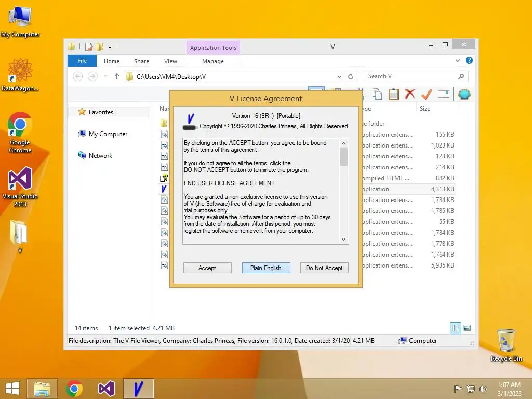The image size is (532, 399).
Task: Click Chrome icon in taskbar
Action: [74, 389]
